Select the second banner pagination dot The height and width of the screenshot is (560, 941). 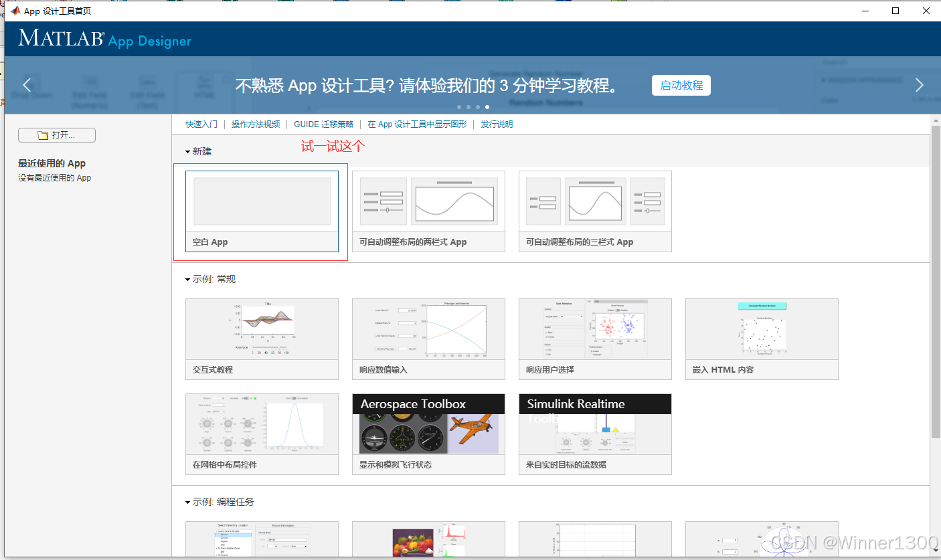click(468, 107)
